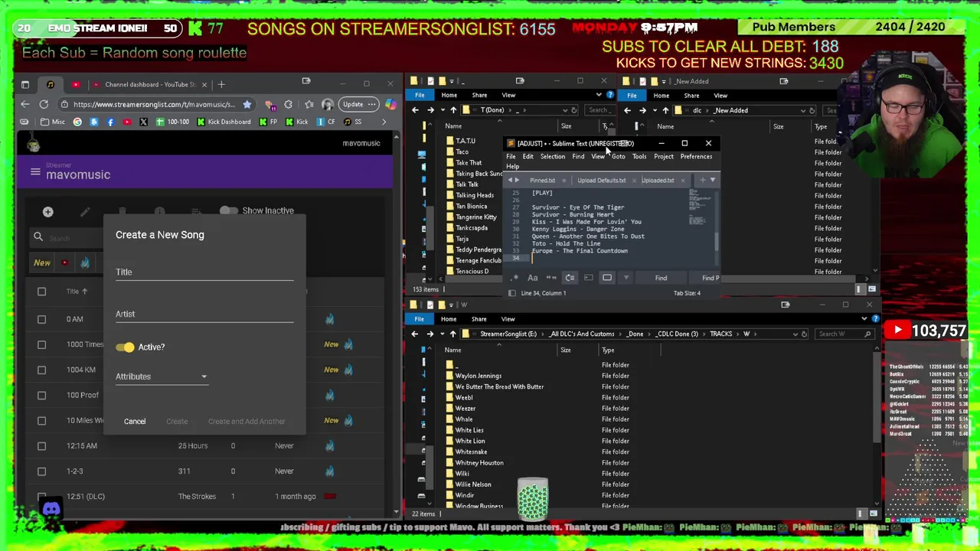Open the browser extensions puzzle icon
This screenshot has height=551, width=980.
[288, 104]
